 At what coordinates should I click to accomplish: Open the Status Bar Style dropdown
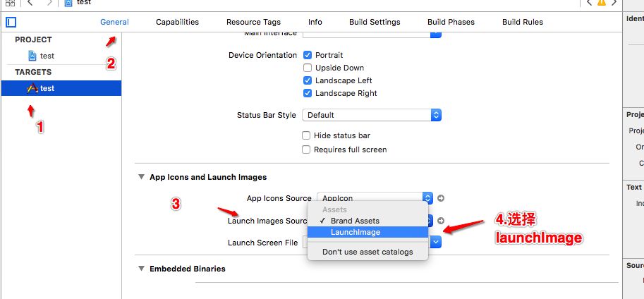(x=371, y=115)
